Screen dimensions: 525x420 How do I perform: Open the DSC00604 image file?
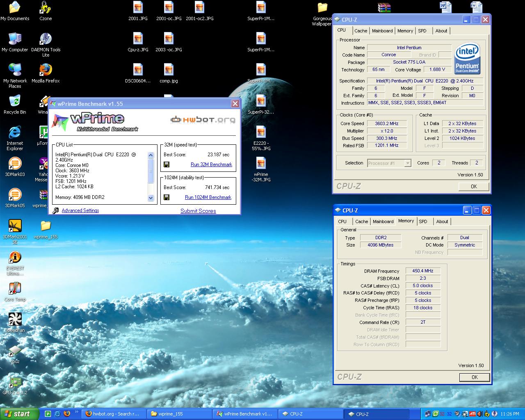tap(138, 73)
